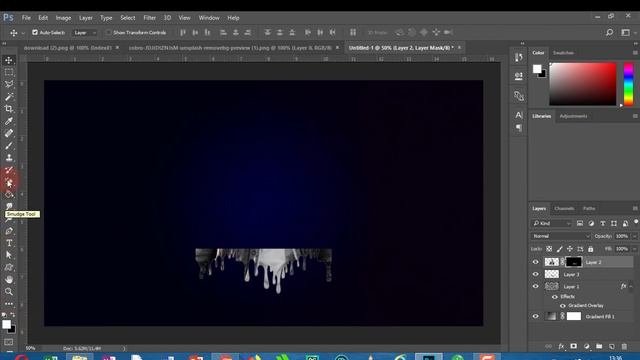Select the Lasso tool
This screenshot has width=640, height=360.
tap(9, 84)
